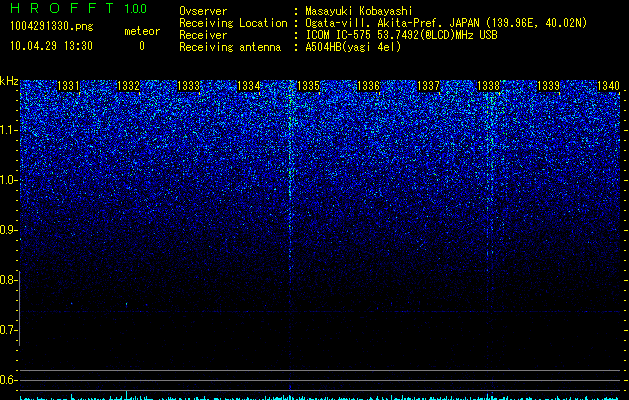Select the filename 1004291330.png
629x400 pixels.
(x=52, y=26)
